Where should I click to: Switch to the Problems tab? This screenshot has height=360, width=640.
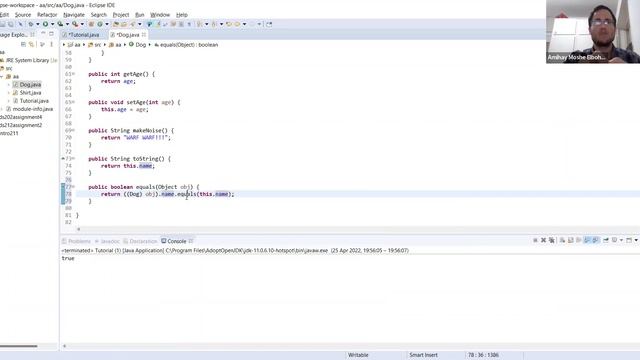tap(76, 241)
